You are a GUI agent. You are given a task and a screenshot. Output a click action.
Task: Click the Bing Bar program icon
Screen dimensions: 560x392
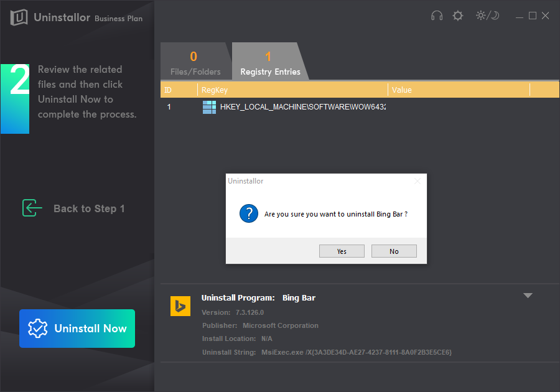tap(180, 306)
